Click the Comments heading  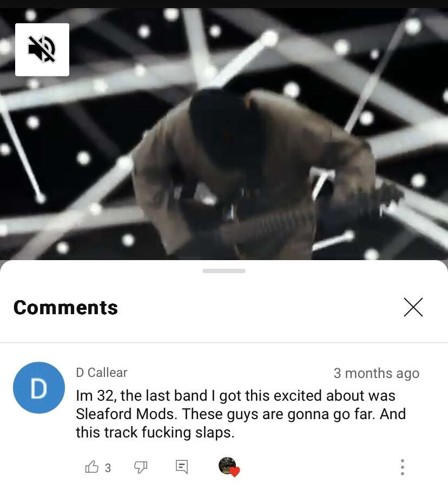[65, 308]
